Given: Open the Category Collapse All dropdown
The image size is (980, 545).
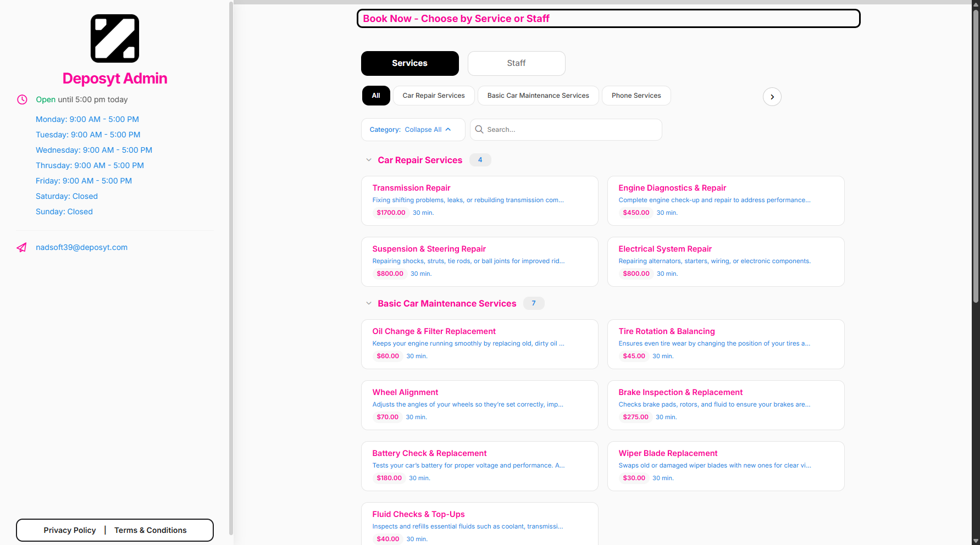Looking at the screenshot, I should tap(413, 130).
